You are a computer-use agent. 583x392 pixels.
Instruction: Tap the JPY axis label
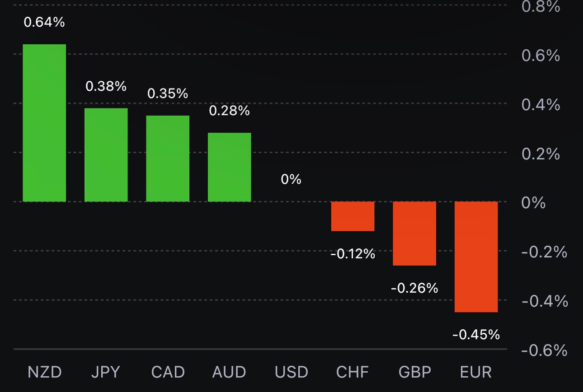pyautogui.click(x=106, y=372)
